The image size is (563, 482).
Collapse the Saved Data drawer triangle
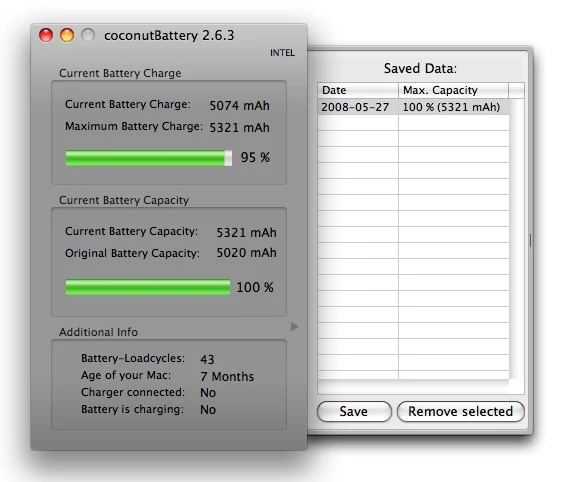point(294,326)
